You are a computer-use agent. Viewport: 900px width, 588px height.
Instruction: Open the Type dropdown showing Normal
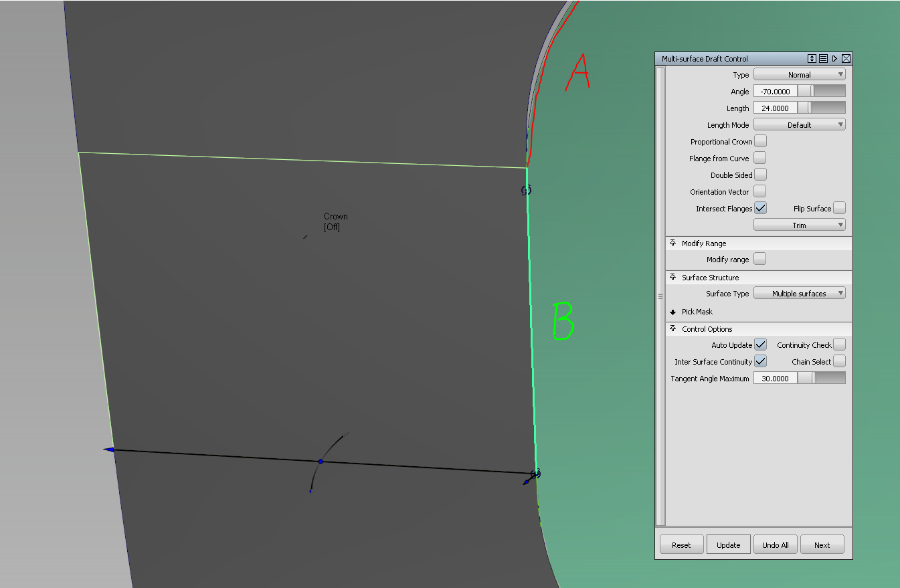click(x=800, y=74)
